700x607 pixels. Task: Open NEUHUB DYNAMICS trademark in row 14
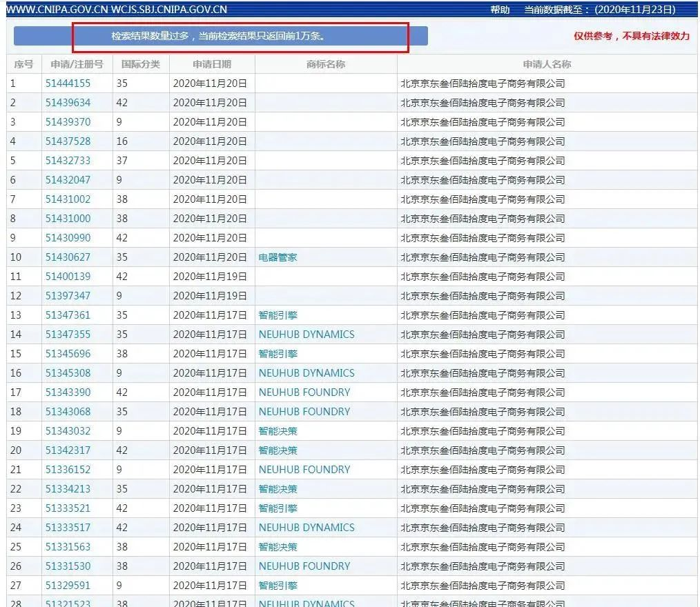coord(307,335)
